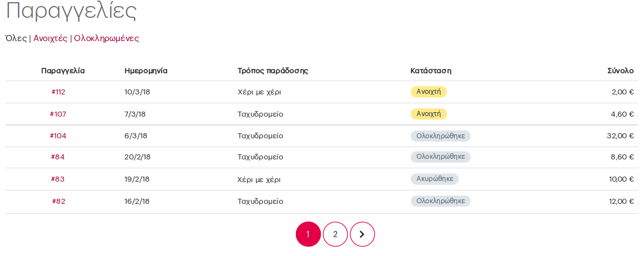Click the Κατάσταση column header
Screen dimensions: 644x256
[431, 71]
